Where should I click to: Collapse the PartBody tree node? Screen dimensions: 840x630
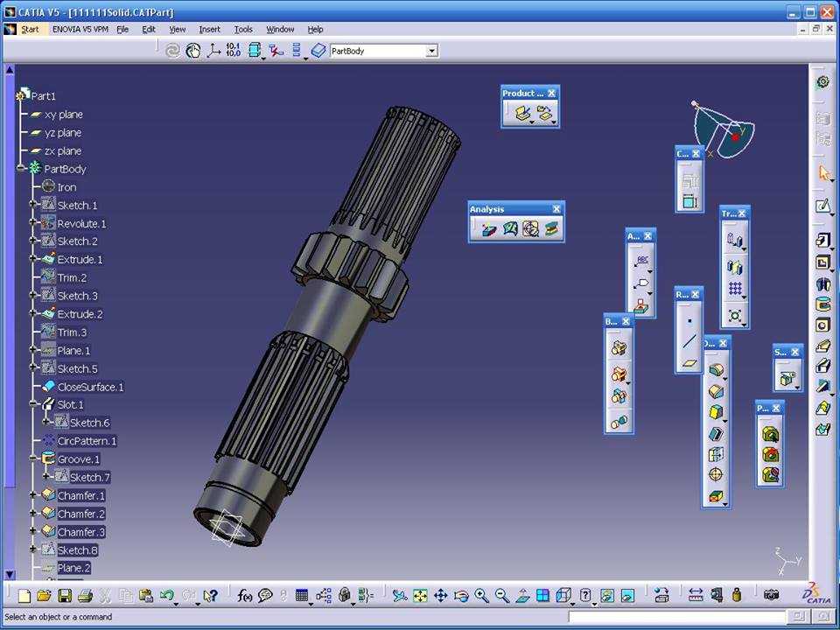(20, 168)
